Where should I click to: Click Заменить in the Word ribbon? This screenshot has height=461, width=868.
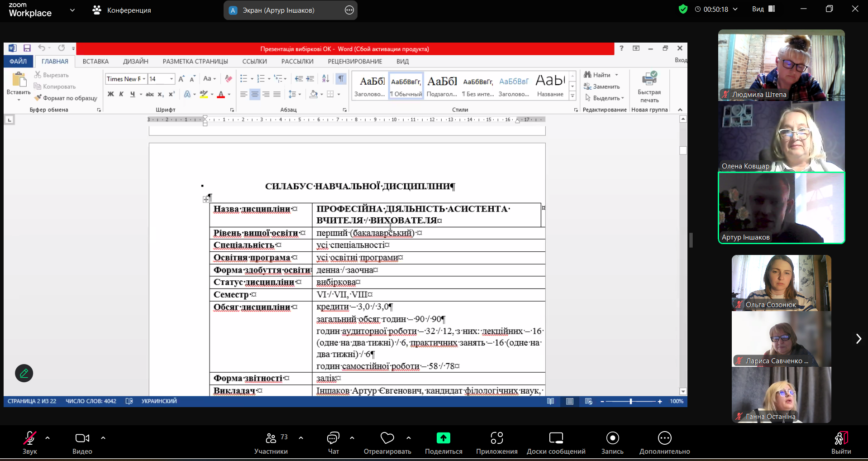(x=602, y=86)
